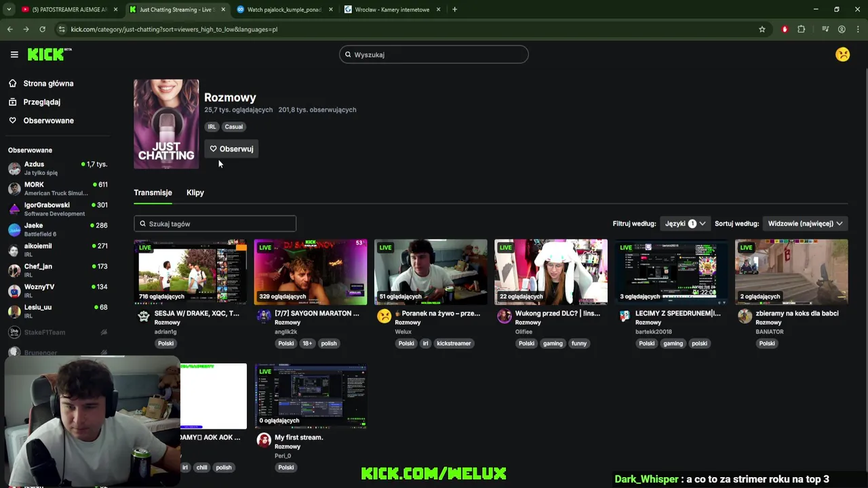868x488 pixels.
Task: Click the search magnifier in Wyszukaj box
Action: 348,55
